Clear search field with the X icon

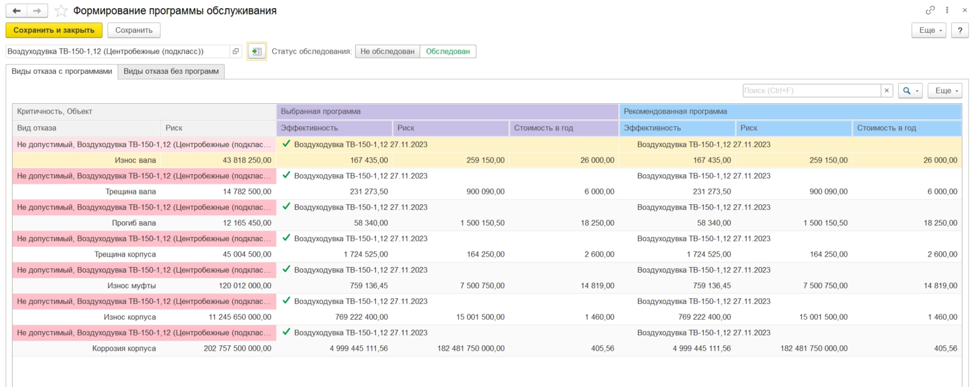(x=887, y=91)
